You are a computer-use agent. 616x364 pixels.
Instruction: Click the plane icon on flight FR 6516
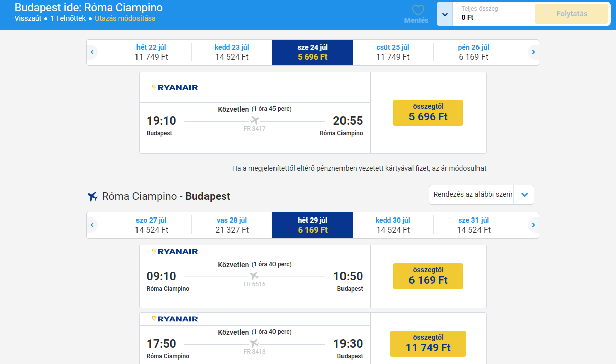(x=254, y=276)
